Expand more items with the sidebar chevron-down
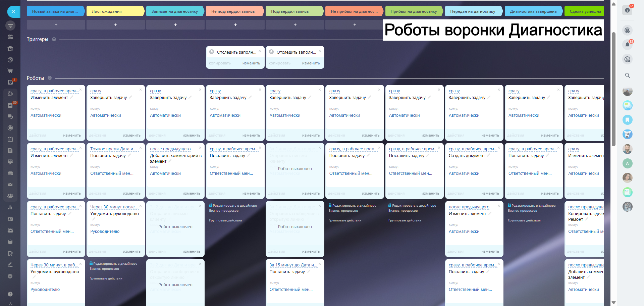 click(x=10, y=276)
